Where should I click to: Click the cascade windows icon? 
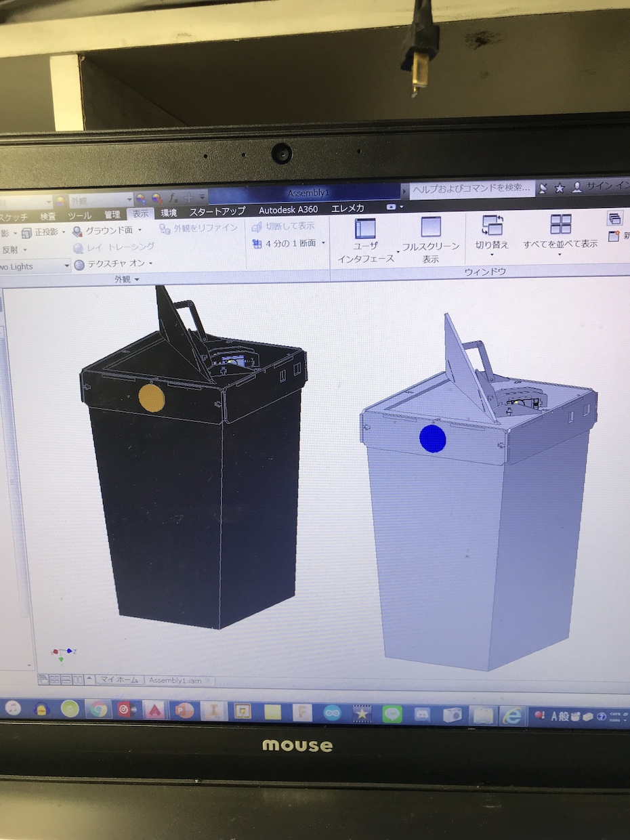tap(615, 218)
